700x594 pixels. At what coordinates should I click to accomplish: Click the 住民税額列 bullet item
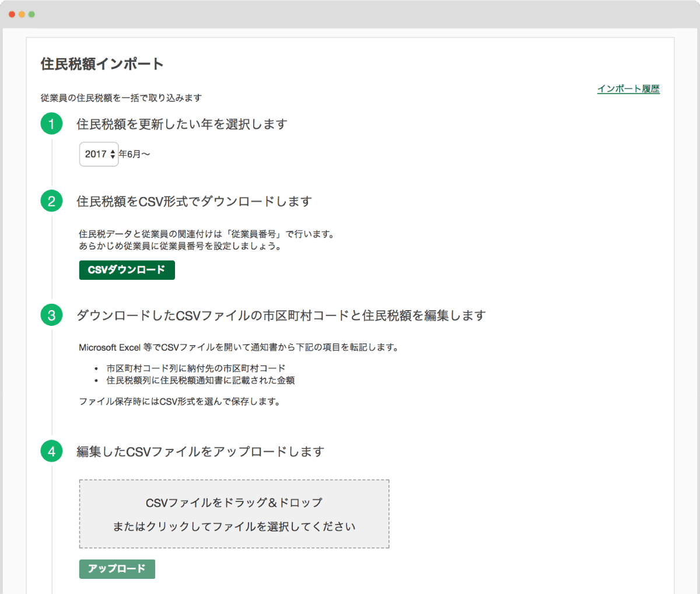tap(200, 381)
